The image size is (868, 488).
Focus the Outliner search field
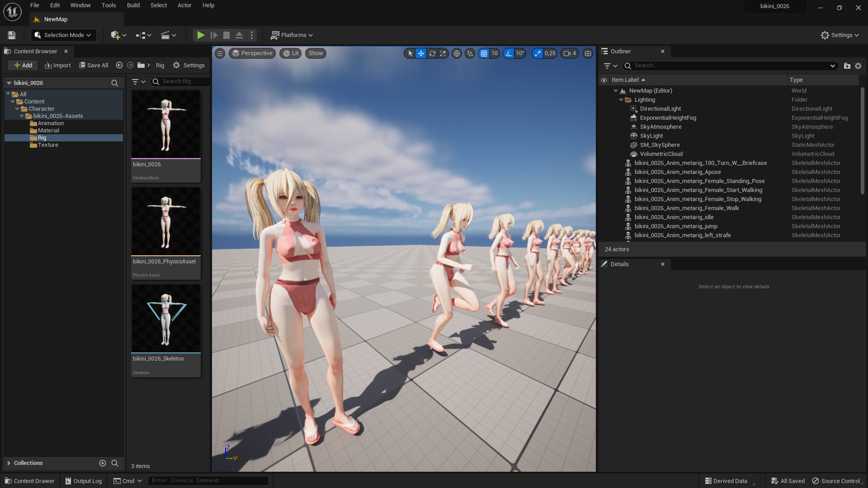(730, 66)
